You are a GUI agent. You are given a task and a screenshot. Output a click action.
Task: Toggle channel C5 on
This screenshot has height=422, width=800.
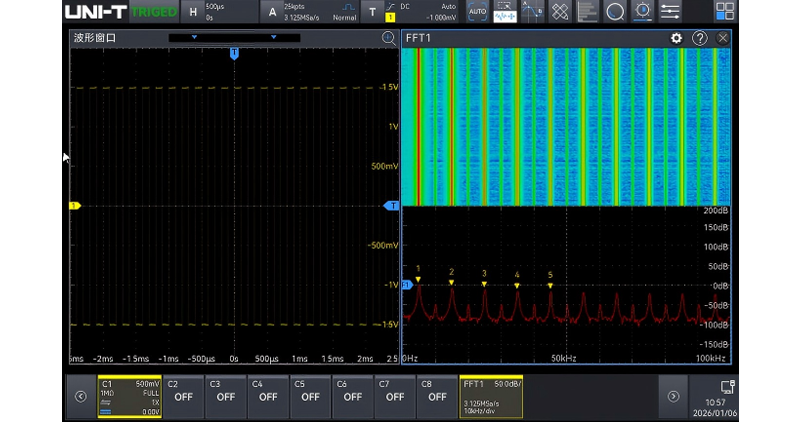[310, 396]
